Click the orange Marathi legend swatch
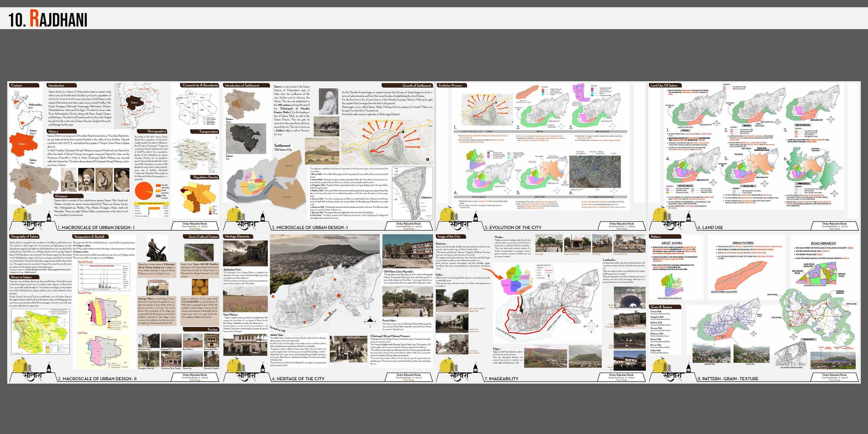The width and height of the screenshot is (868, 434). click(158, 185)
